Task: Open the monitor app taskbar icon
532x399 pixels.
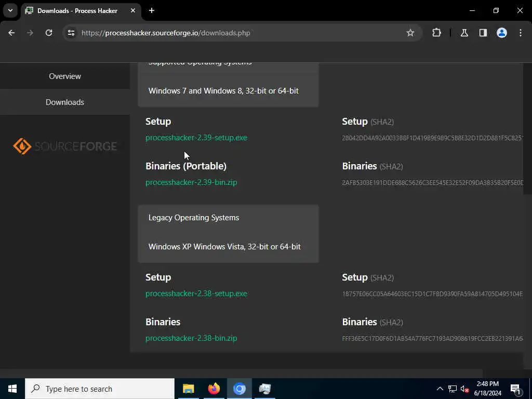Action: (264, 389)
